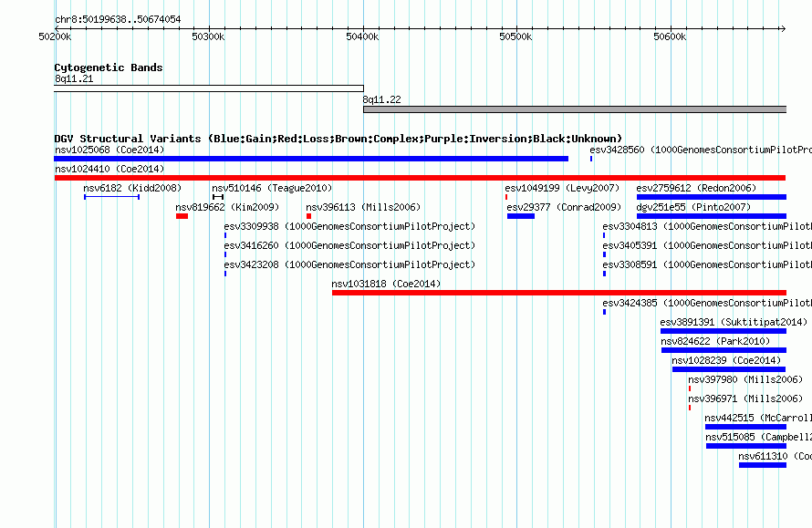
Task: Click the 50600k ruler position label
Action: click(x=670, y=36)
